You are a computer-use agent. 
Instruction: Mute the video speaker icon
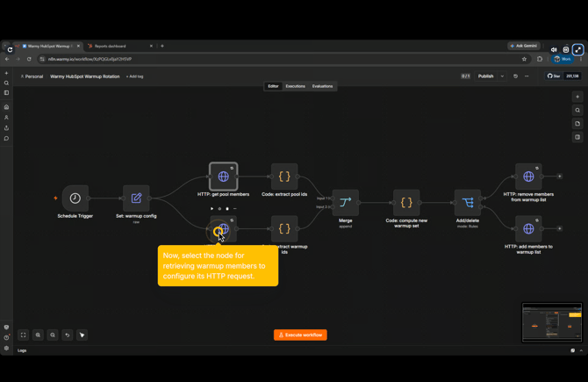click(554, 49)
